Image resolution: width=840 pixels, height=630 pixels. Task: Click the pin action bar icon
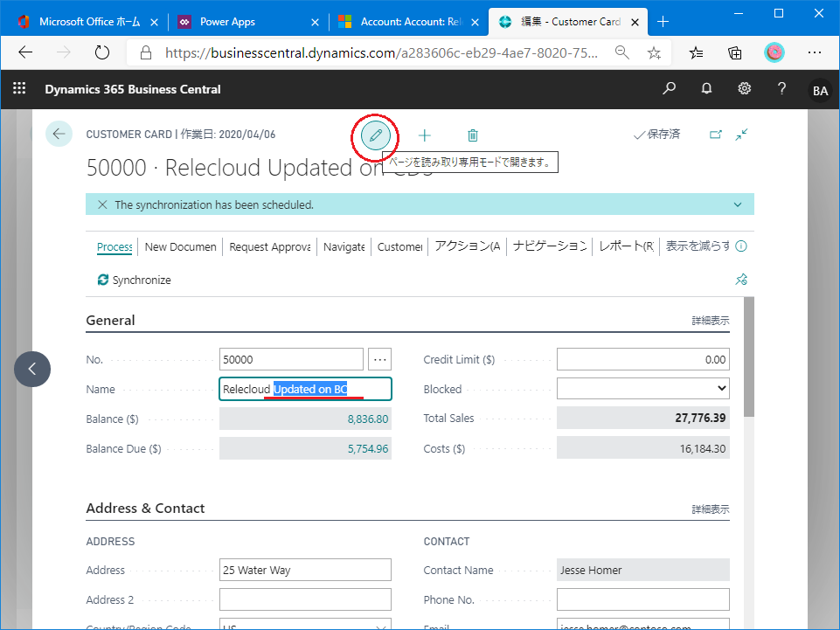741,279
